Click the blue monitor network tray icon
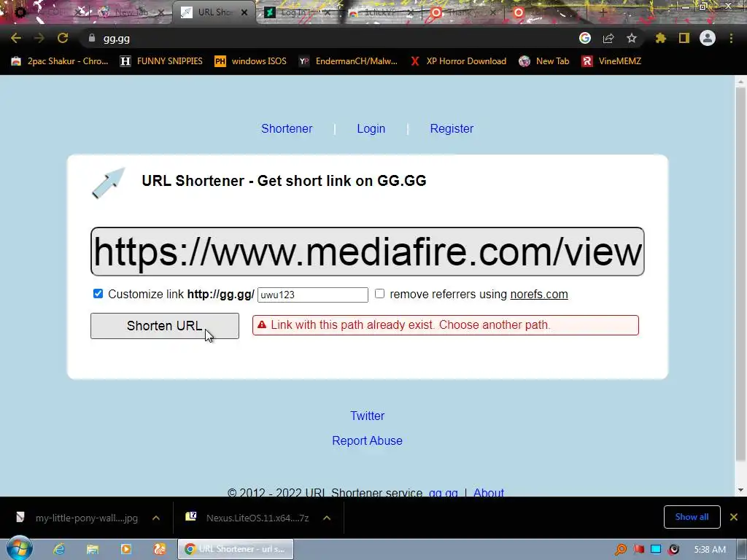This screenshot has width=747, height=560. (656, 550)
